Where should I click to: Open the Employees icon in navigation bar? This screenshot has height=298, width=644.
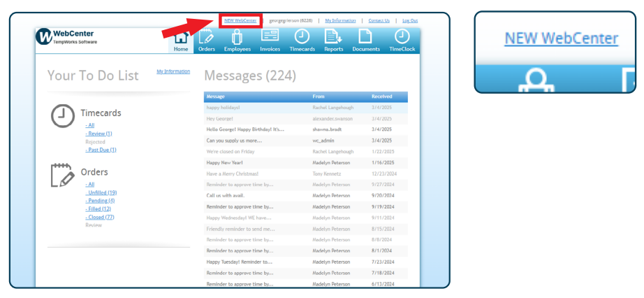point(237,36)
